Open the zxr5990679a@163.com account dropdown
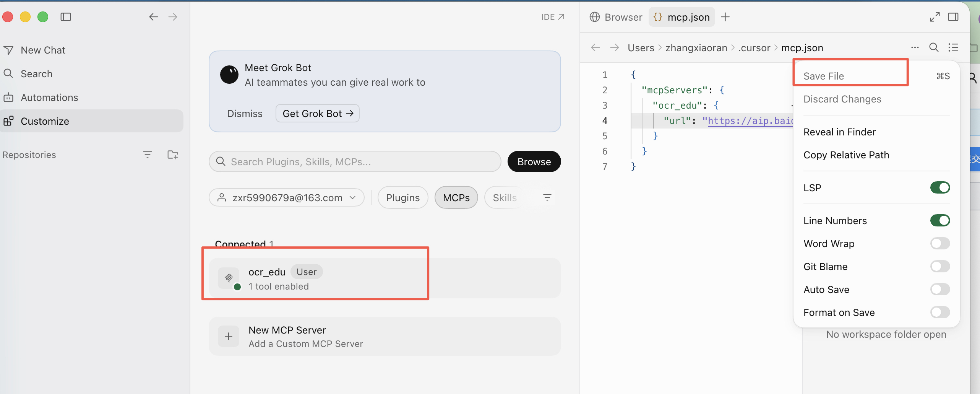Viewport: 980px width, 394px height. (287, 198)
